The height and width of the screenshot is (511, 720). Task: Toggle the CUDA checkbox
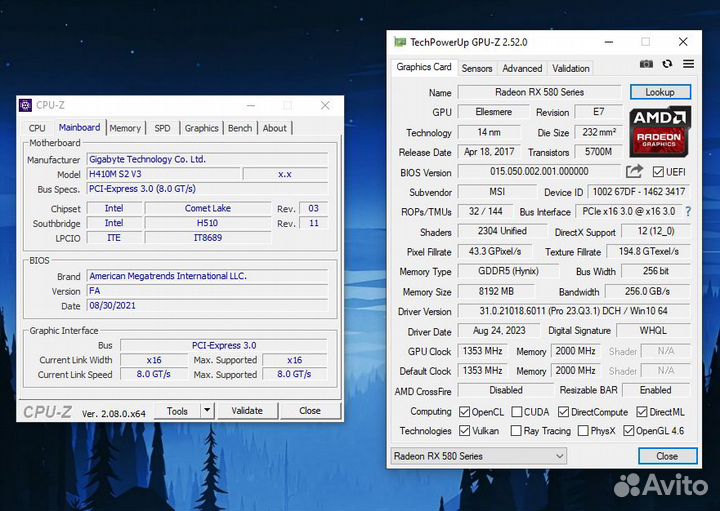click(517, 412)
